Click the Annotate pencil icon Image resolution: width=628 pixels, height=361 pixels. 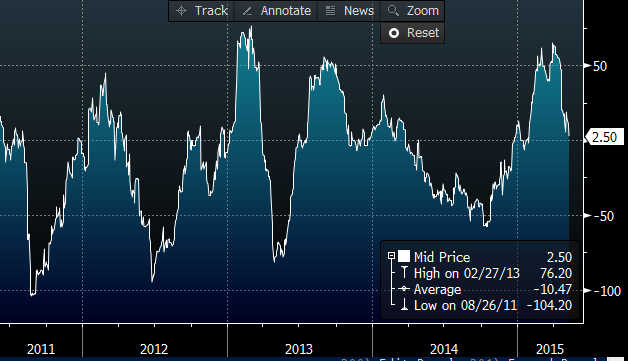point(247,11)
